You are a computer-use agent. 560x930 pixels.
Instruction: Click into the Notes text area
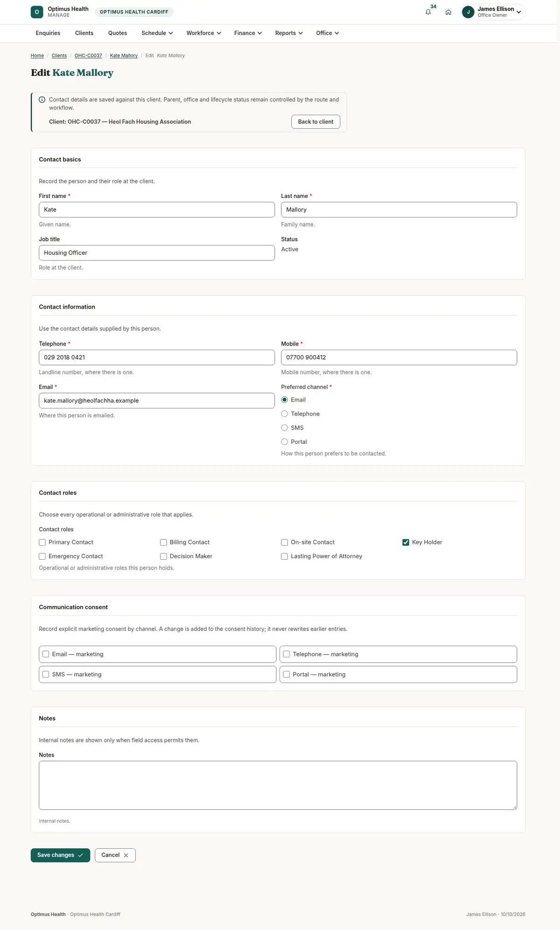[x=278, y=785]
